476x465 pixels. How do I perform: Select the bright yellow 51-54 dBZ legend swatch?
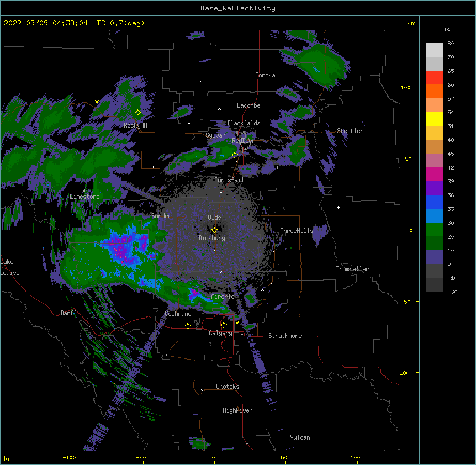[x=434, y=119]
